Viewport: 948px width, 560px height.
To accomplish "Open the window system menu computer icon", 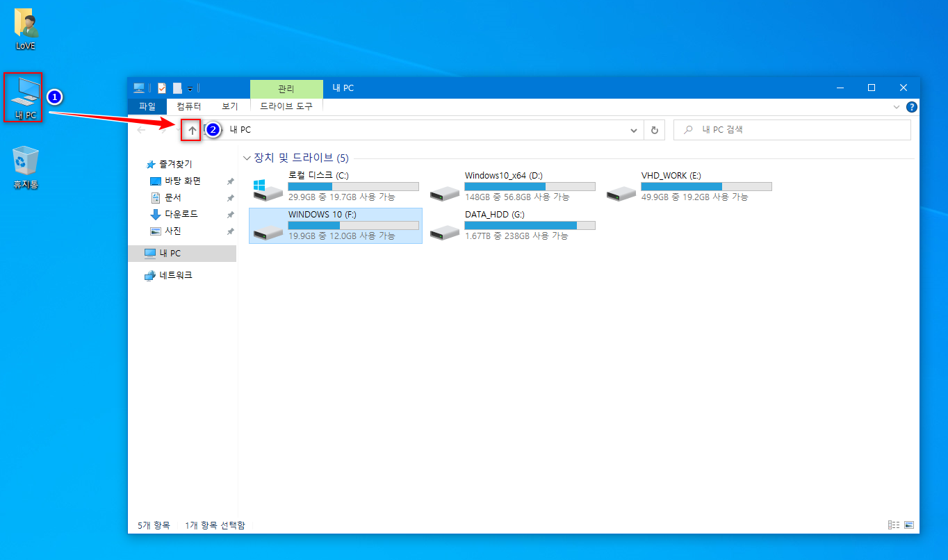I will tap(139, 88).
